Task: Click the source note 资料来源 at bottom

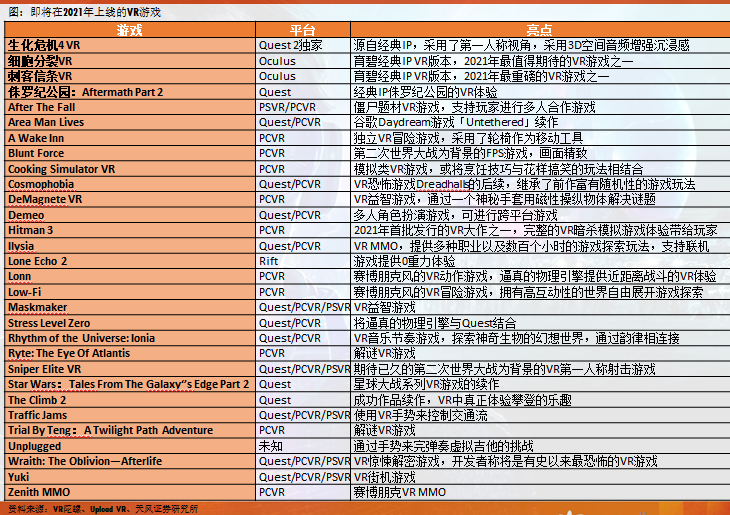Action: (103, 508)
